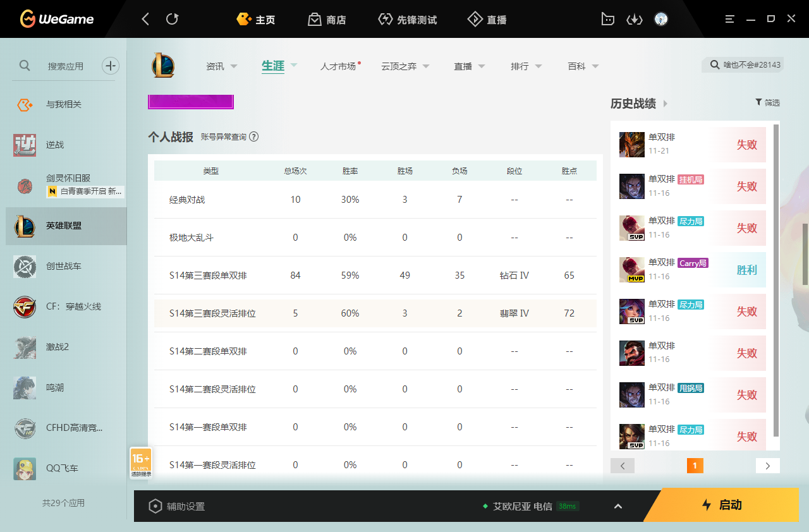This screenshot has width=809, height=532.
Task: Open 辅助设置 hexagon settings icon
Action: 155,506
